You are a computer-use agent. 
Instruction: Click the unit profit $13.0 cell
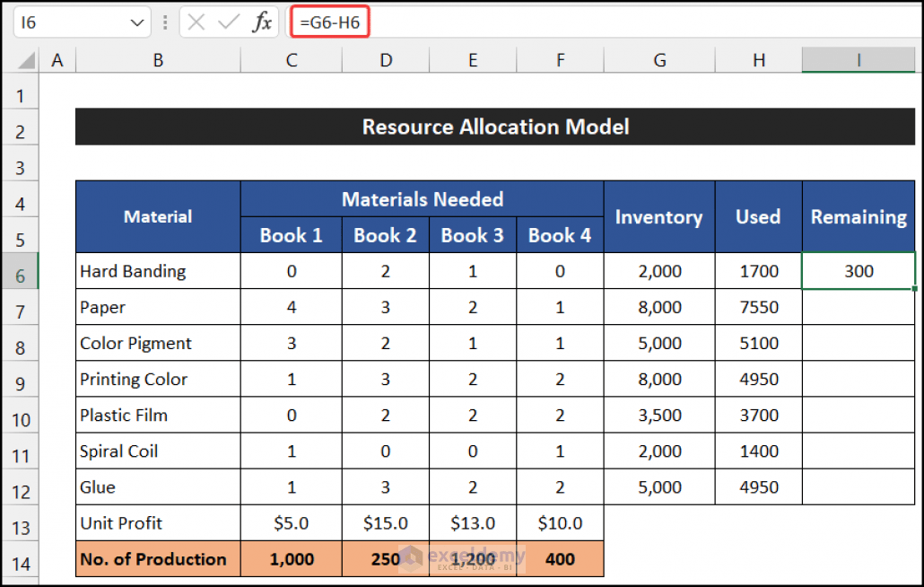[x=473, y=522]
